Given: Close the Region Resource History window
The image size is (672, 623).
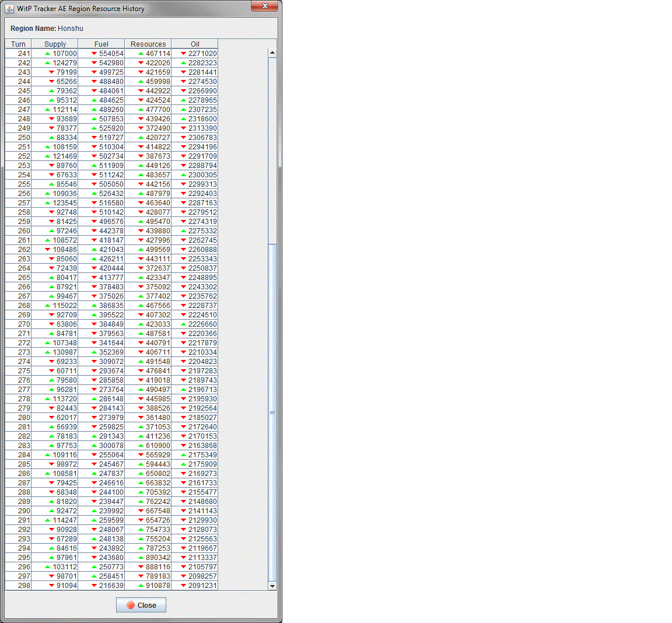Looking at the screenshot, I should click(x=265, y=6).
